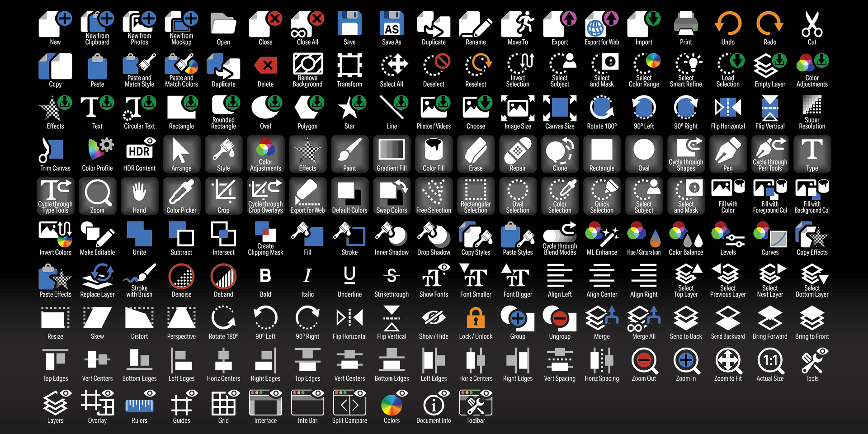Image resolution: width=868 pixels, height=434 pixels.
Task: Click the Swap Colors icon
Action: (x=392, y=196)
